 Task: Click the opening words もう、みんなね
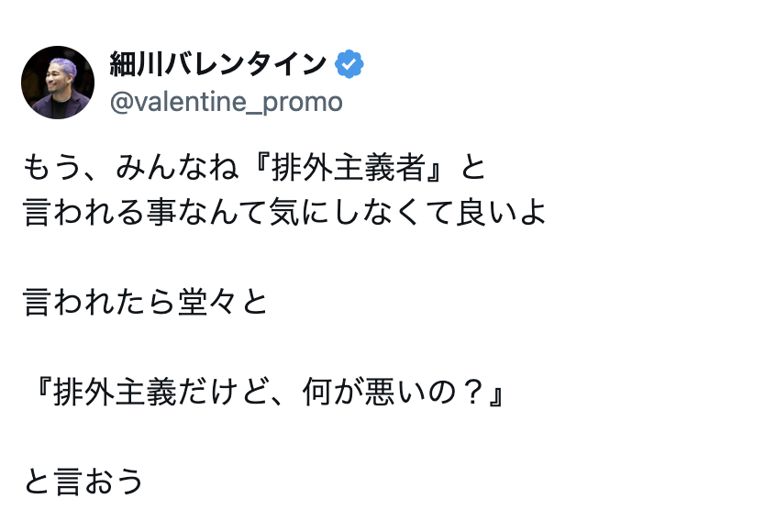(131, 168)
